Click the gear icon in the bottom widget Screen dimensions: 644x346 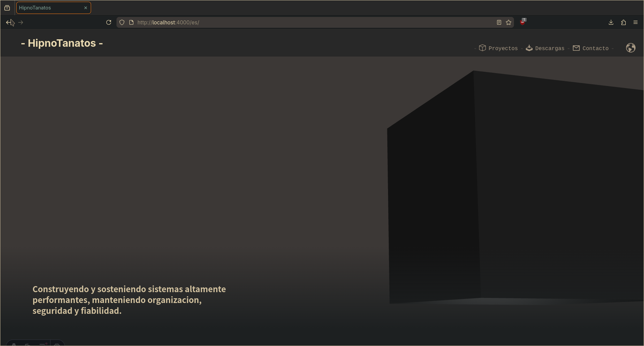57,345
